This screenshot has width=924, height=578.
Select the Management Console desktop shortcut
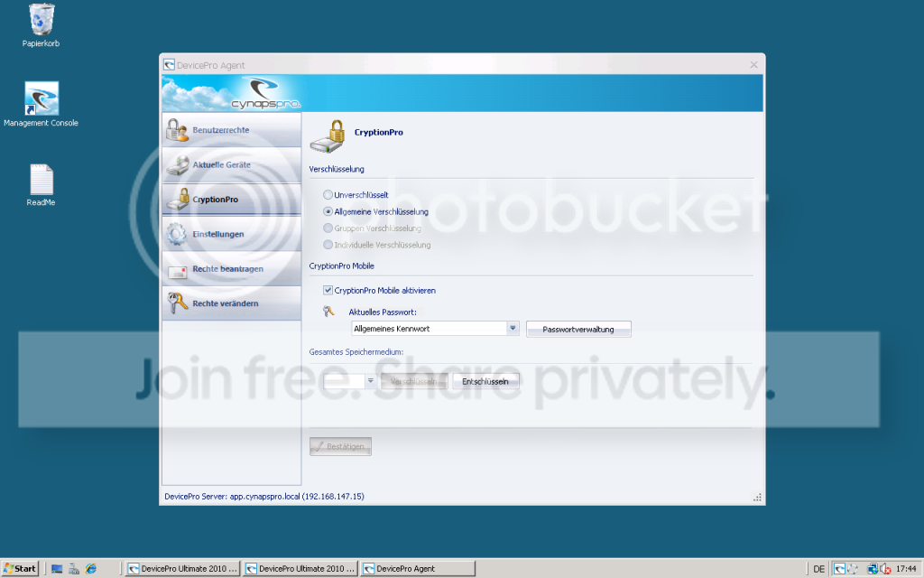41,105
